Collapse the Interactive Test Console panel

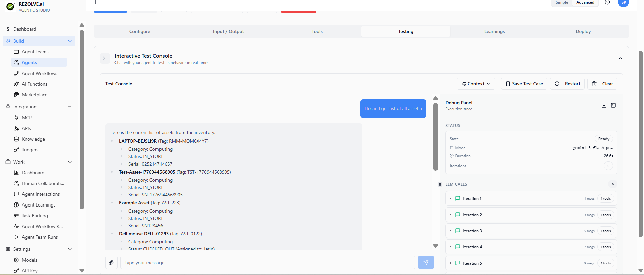(620, 58)
